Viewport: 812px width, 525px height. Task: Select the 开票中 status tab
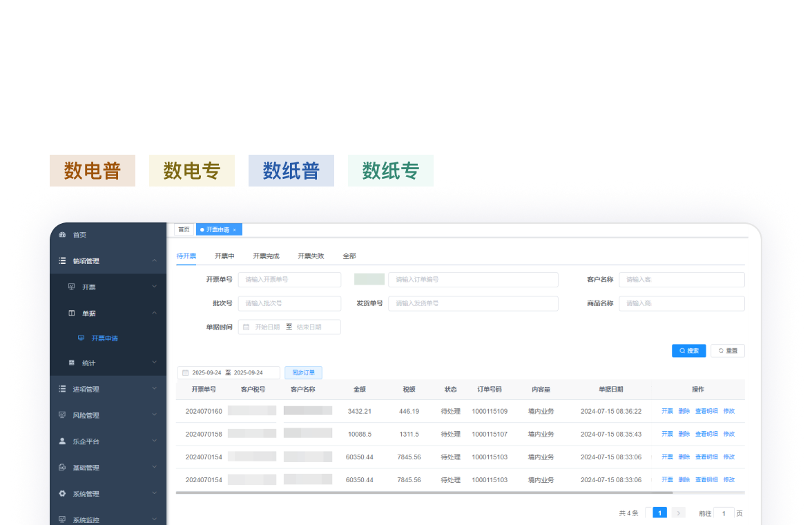pos(224,256)
